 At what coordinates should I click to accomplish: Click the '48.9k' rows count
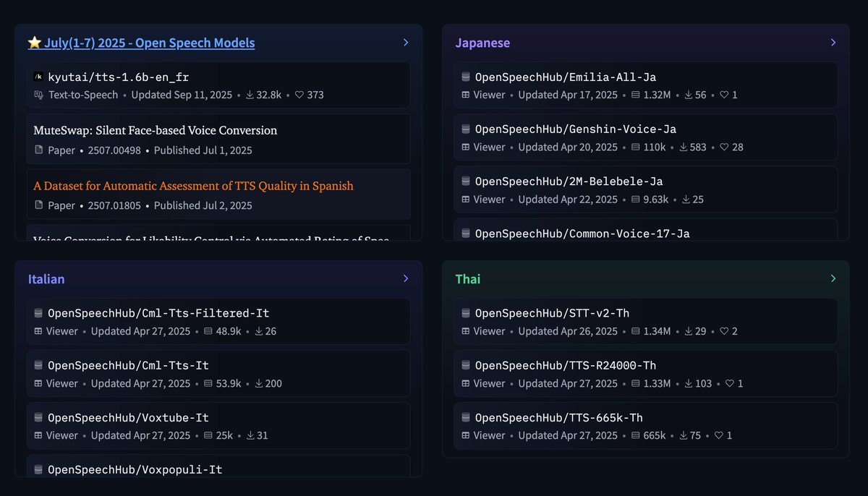coord(229,331)
